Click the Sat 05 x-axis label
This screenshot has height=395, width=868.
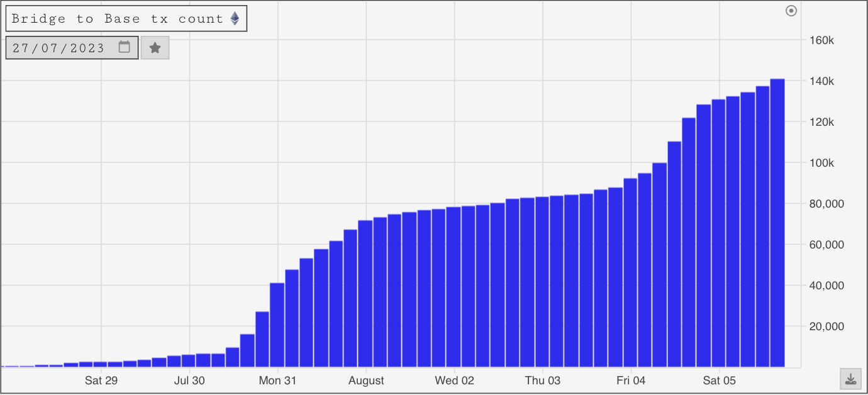tap(719, 381)
